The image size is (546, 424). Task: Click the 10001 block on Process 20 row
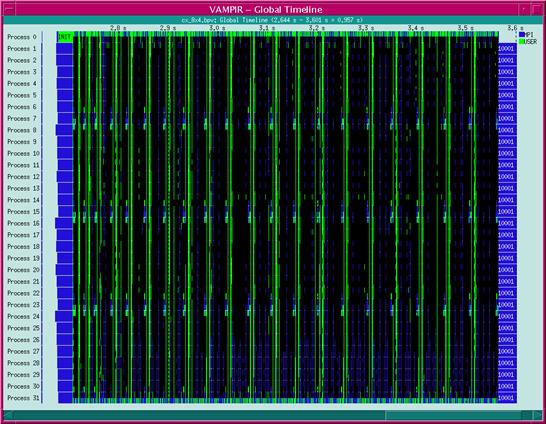point(507,270)
